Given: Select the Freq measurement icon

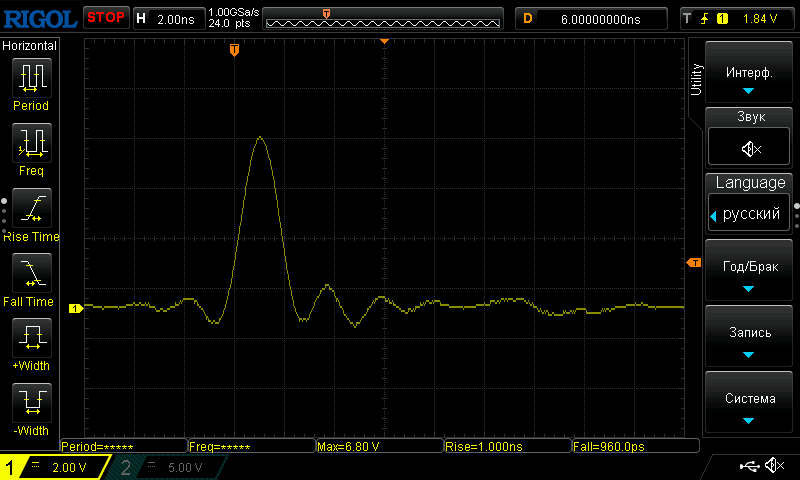Looking at the screenshot, I should point(31,144).
